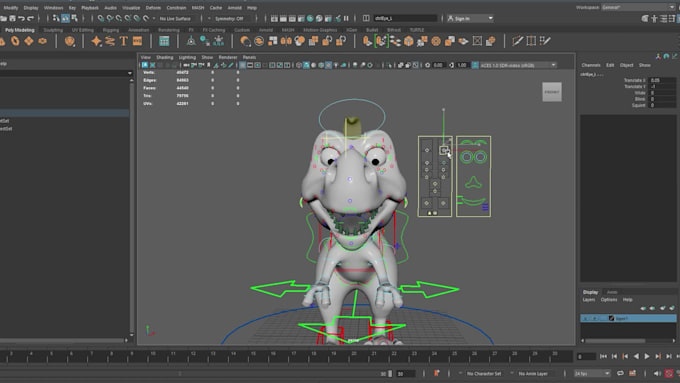This screenshot has height=383, width=680.
Task: Toggle the auto keyframe red button
Action: pyautogui.click(x=669, y=373)
